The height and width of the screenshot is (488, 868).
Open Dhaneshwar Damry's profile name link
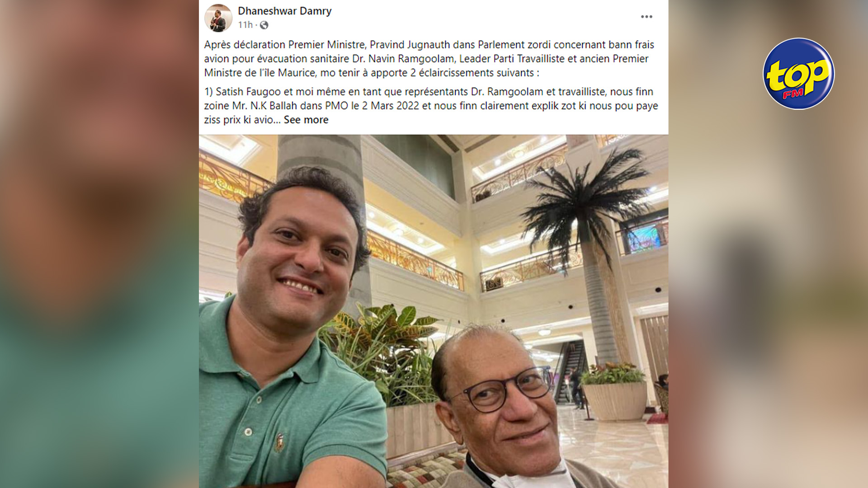tap(285, 11)
